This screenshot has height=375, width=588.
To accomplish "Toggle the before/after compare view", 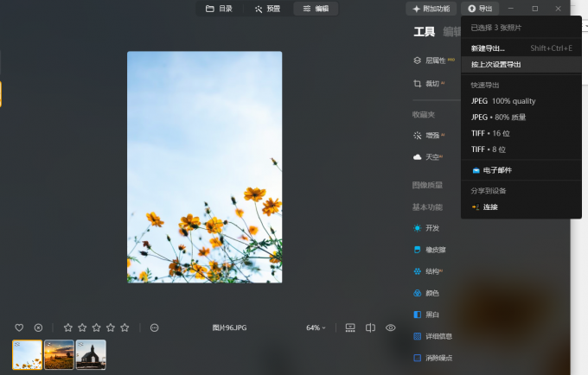I will pyautogui.click(x=370, y=327).
